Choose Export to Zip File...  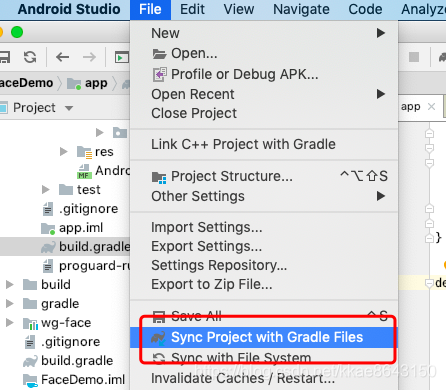264,284
